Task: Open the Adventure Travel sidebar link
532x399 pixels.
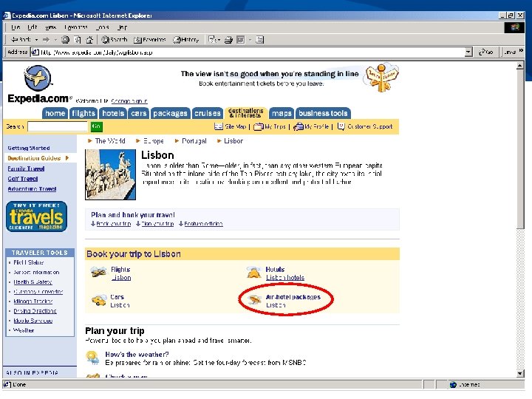Action: (x=32, y=189)
